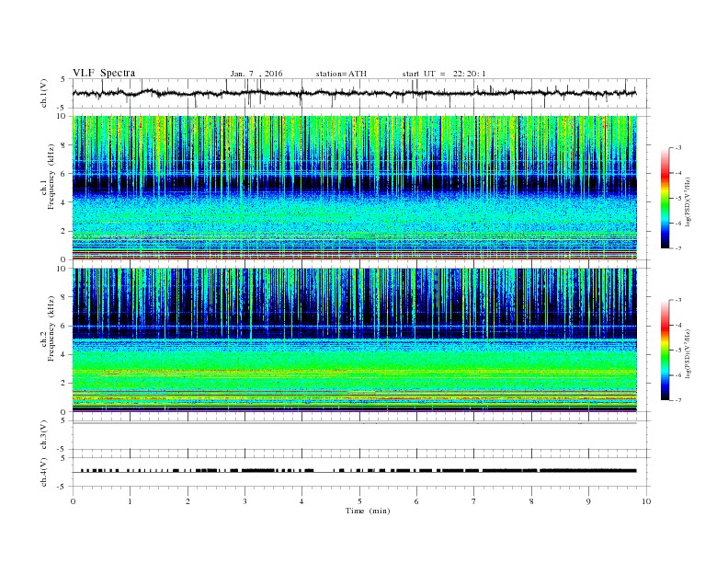Click the "-4" tick on ch.2 color bar

[678, 326]
